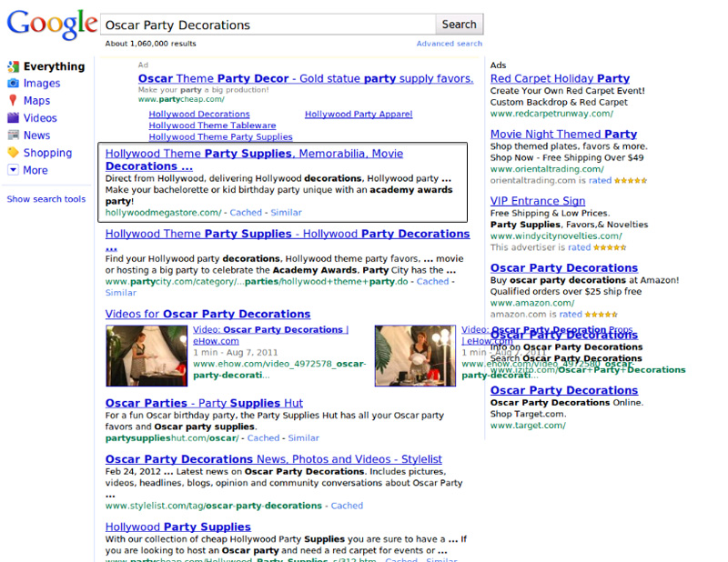
Task: Click About 1,060,000 results text
Action: point(150,44)
